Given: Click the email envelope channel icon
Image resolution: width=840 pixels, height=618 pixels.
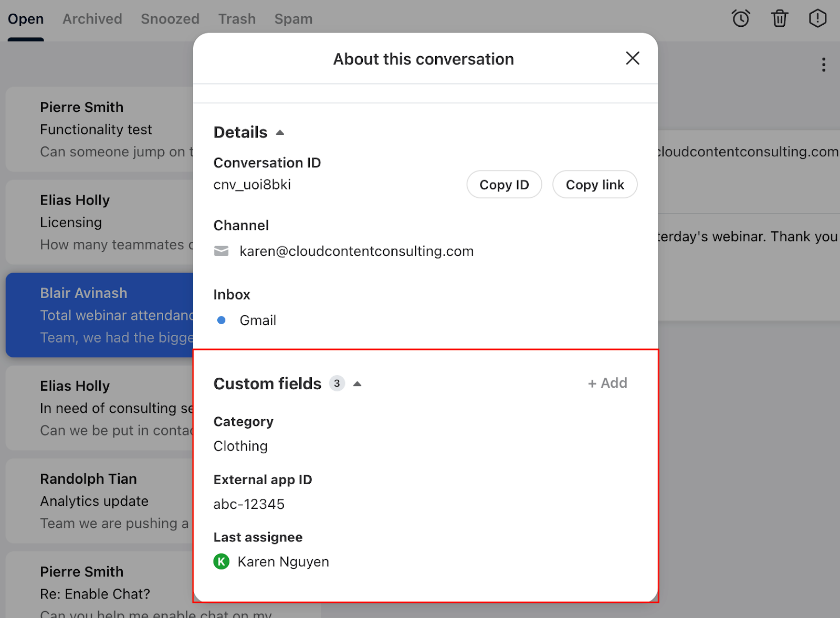Looking at the screenshot, I should point(222,251).
